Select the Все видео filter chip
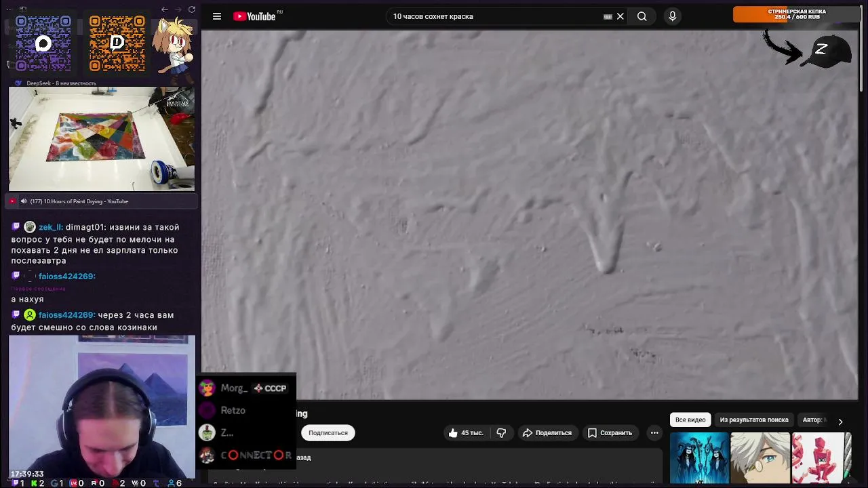868x488 pixels. (x=690, y=420)
